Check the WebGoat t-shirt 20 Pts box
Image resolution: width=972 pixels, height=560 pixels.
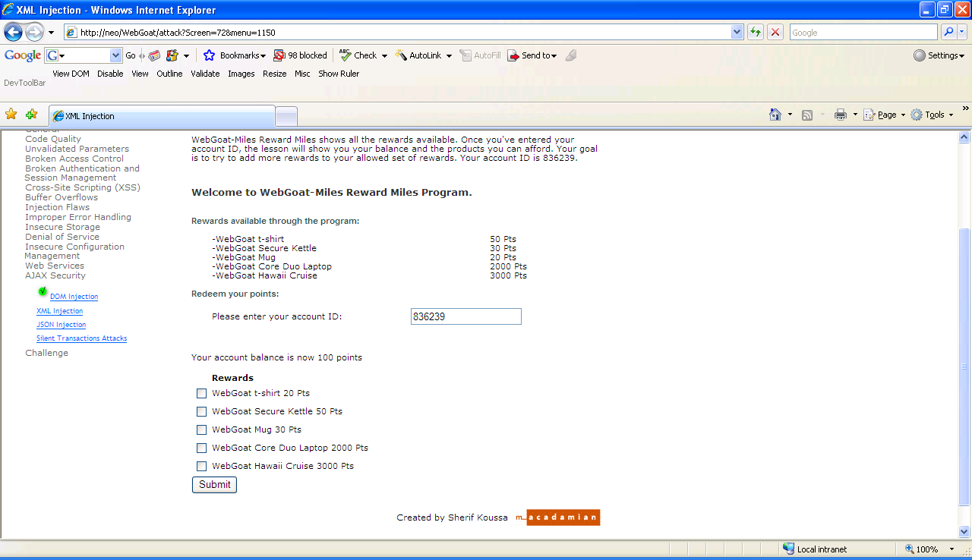click(201, 393)
